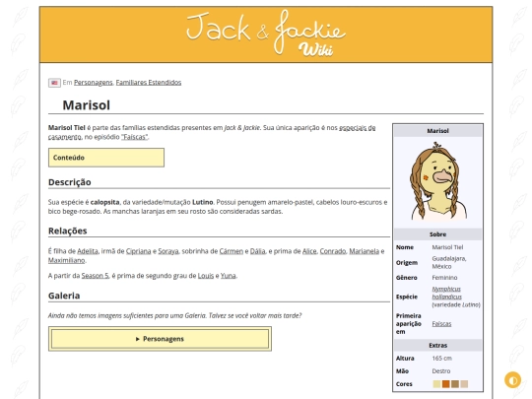Open the Soraya link

click(x=168, y=251)
